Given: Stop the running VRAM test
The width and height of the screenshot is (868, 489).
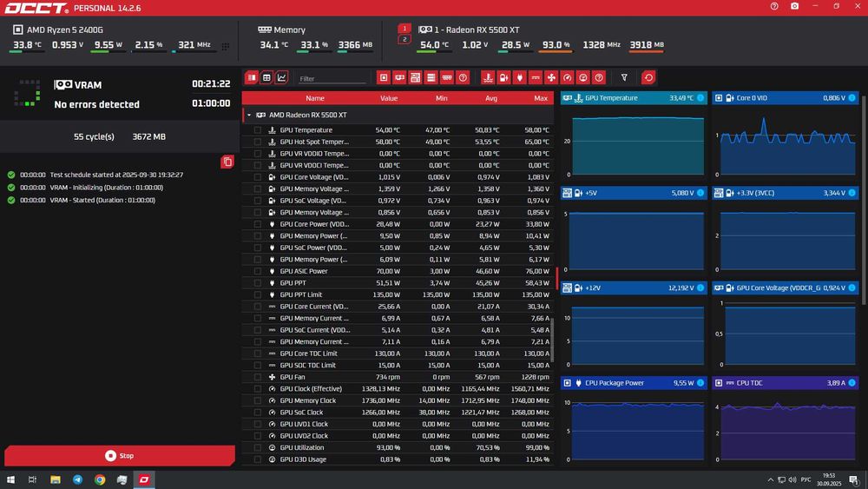Looking at the screenshot, I should point(120,456).
